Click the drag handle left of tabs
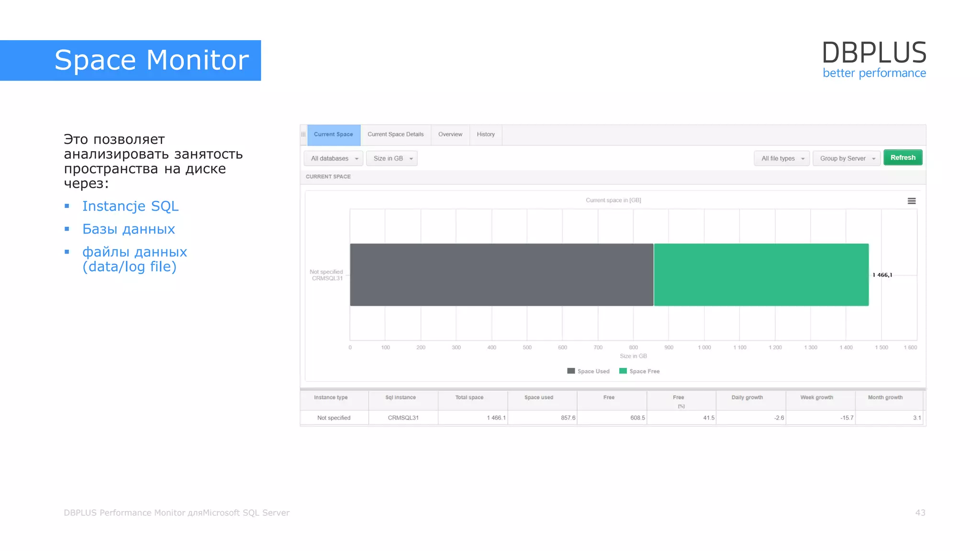Screen dimensions: 980x551 (303, 134)
